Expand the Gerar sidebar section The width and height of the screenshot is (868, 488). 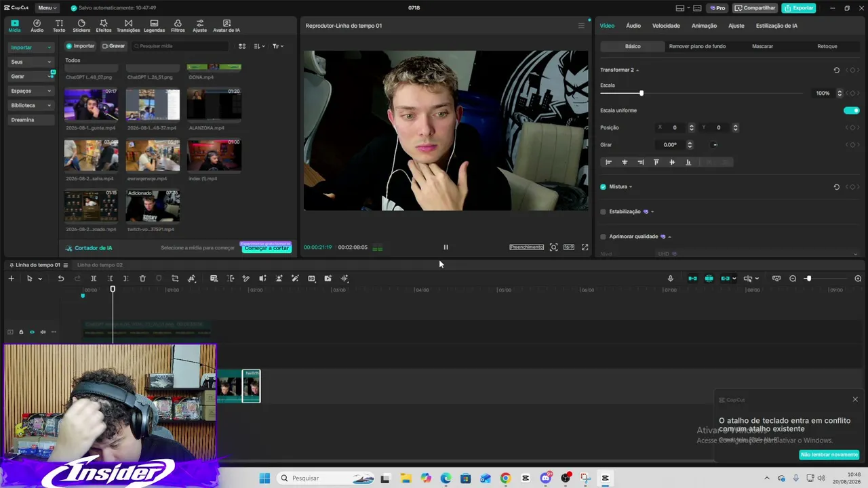coord(31,77)
